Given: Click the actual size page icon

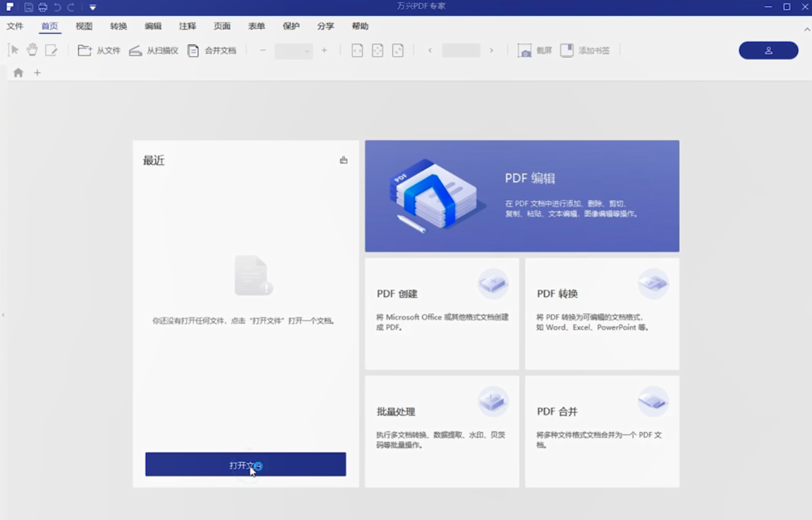Looking at the screenshot, I should 398,50.
